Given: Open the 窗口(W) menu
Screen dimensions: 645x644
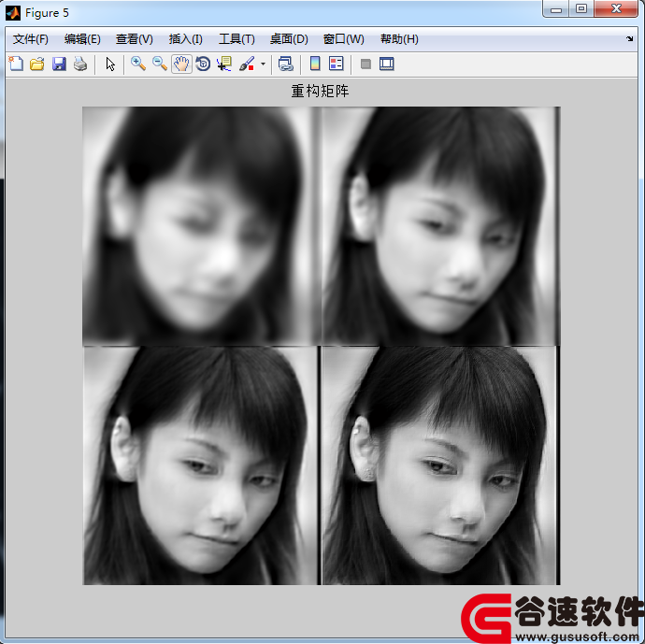Looking at the screenshot, I should [343, 39].
